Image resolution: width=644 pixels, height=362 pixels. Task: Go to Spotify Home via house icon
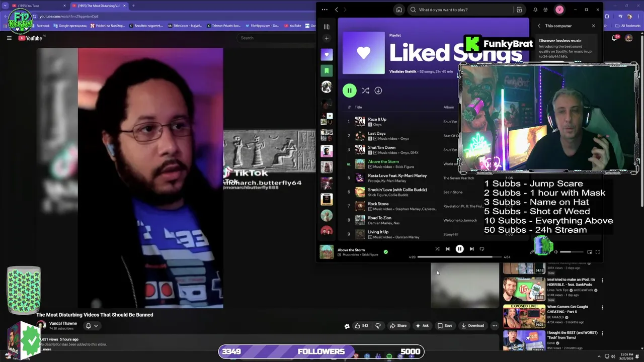coord(399,10)
